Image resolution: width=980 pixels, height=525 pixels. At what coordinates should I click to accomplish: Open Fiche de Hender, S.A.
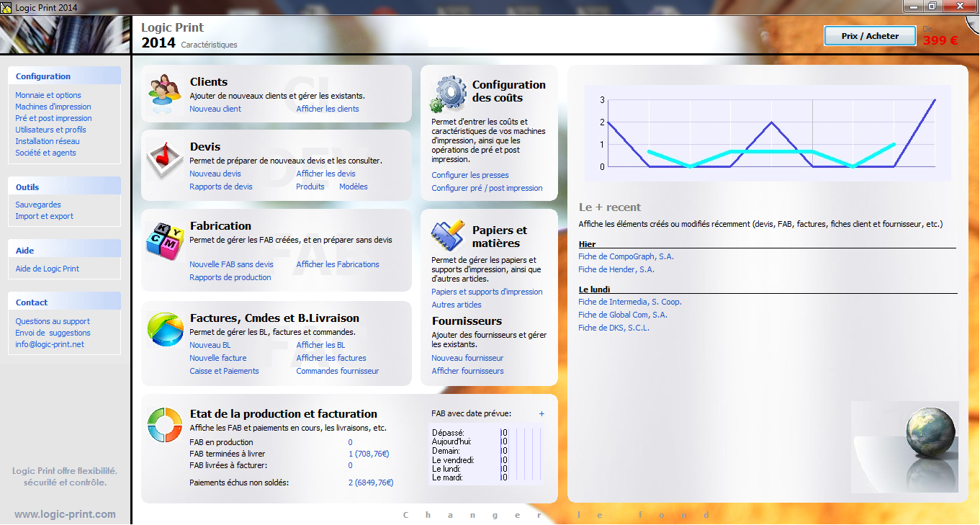pos(616,269)
